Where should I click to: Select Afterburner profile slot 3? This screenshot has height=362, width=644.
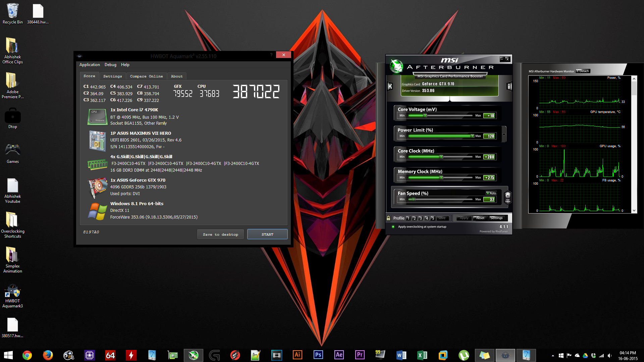pos(420,218)
